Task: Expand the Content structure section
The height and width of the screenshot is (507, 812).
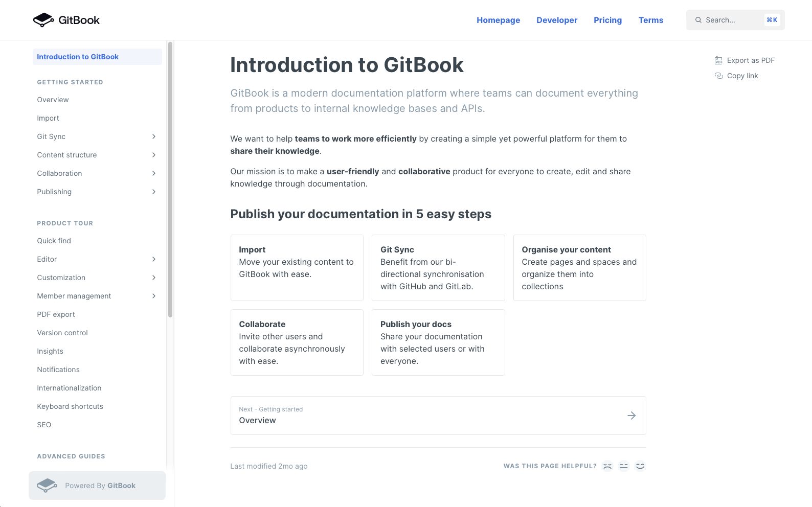Action: tap(154, 155)
